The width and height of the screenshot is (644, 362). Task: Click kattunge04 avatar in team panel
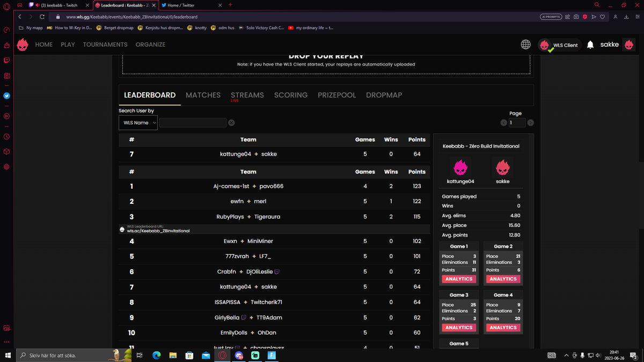460,167
